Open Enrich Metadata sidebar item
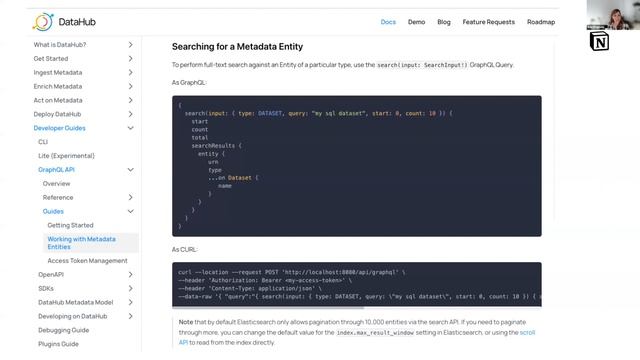Viewport: 640px width, 360px height. (x=58, y=86)
